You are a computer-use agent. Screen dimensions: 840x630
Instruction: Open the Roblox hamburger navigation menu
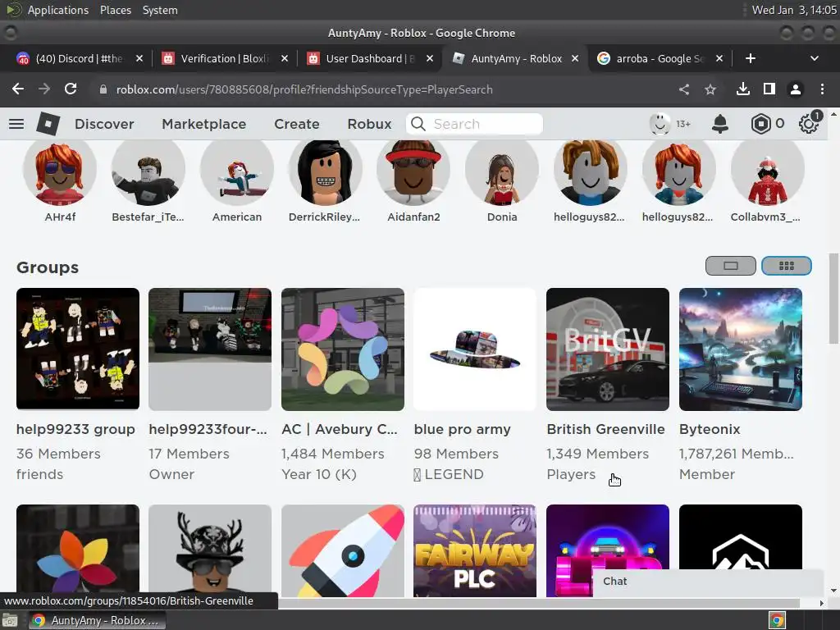click(x=16, y=124)
